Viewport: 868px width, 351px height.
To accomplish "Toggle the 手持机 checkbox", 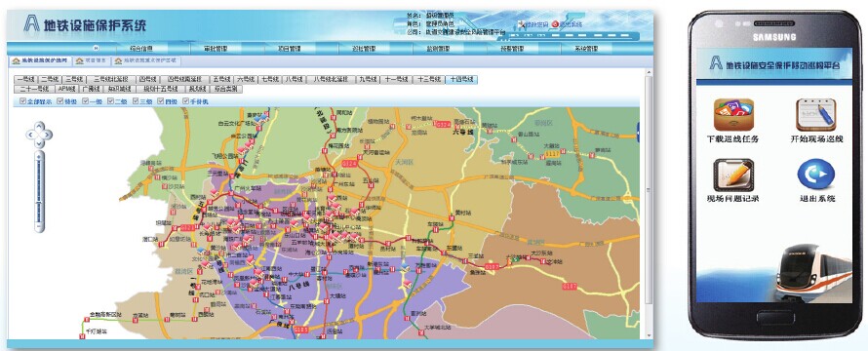I will pos(185,101).
